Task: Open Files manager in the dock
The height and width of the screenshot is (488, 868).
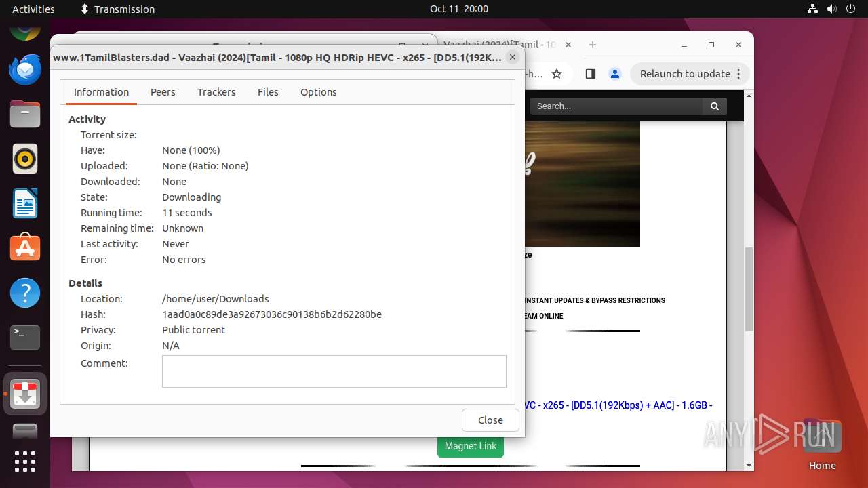Action: [x=25, y=114]
